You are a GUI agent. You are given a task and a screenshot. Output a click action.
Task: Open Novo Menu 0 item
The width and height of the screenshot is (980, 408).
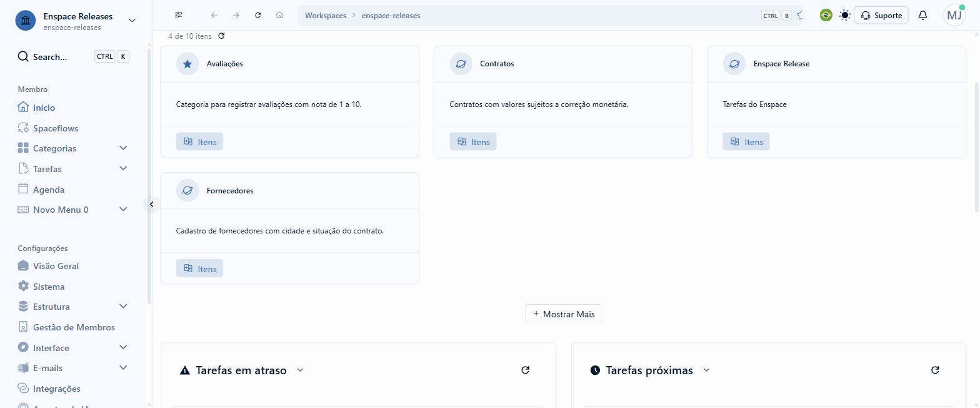pos(61,210)
